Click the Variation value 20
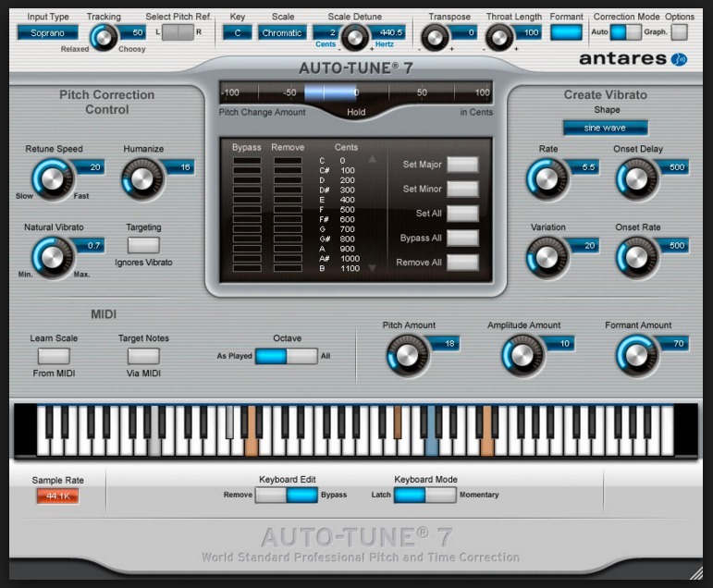This screenshot has width=713, height=588. click(584, 245)
